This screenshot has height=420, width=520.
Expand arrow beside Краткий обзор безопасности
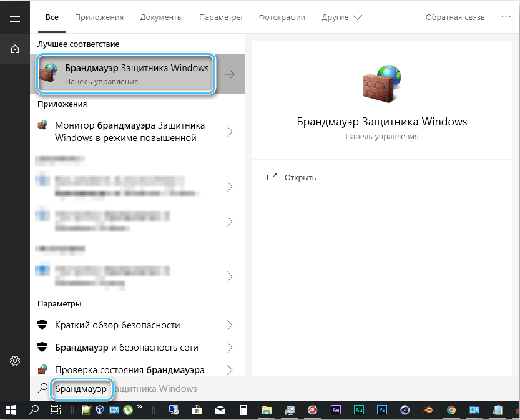tap(230, 325)
